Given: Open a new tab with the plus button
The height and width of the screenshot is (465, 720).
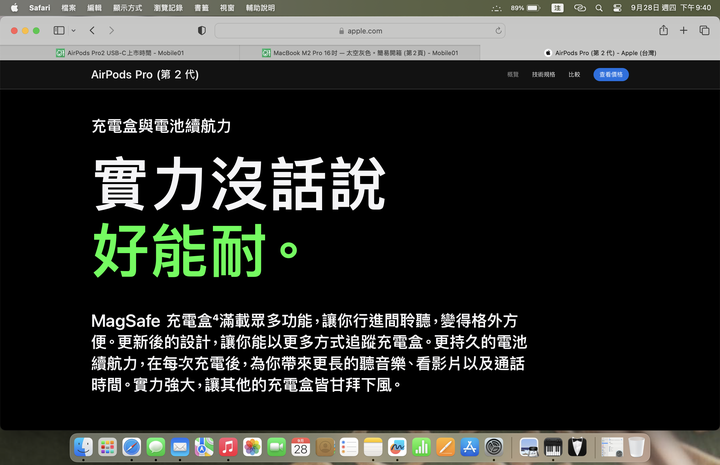Looking at the screenshot, I should coord(684,30).
